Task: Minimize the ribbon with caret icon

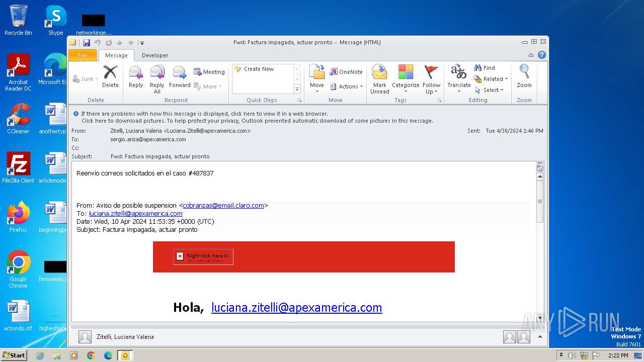Action: 531,55
